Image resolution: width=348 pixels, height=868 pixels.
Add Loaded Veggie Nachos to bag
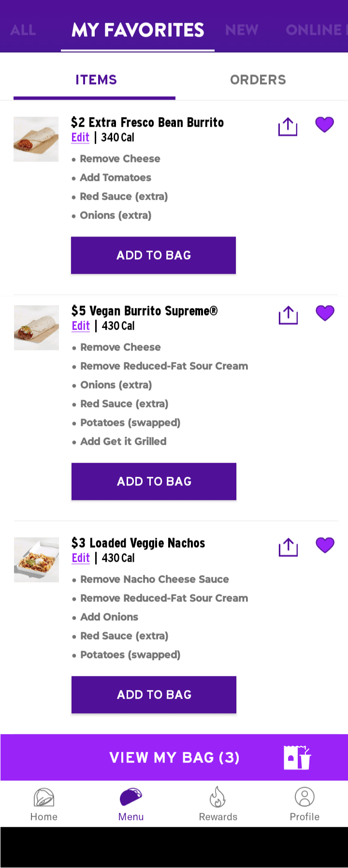click(x=154, y=695)
